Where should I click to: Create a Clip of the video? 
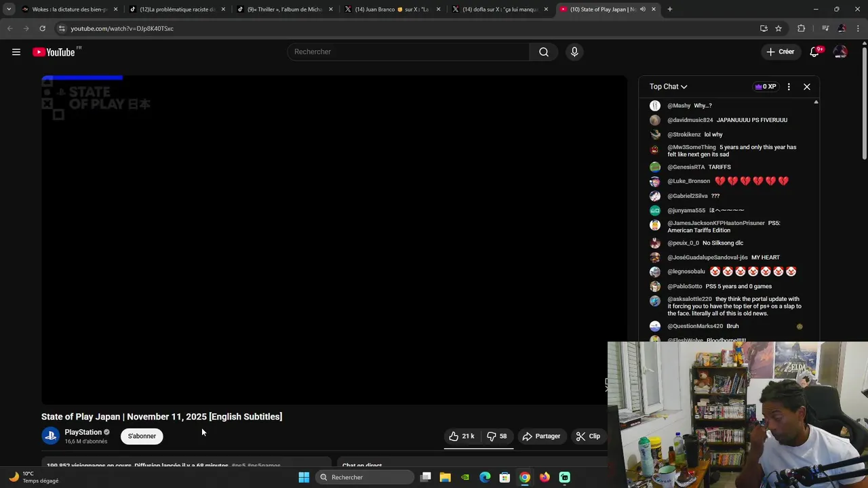[588, 436]
